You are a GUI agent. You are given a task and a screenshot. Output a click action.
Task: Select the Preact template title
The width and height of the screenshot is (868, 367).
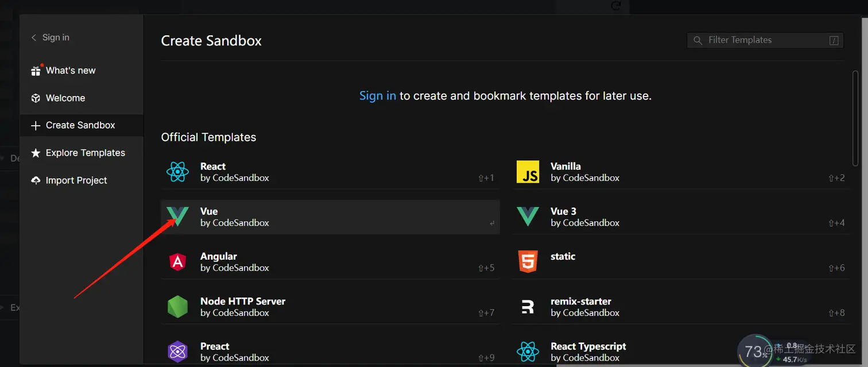click(215, 346)
